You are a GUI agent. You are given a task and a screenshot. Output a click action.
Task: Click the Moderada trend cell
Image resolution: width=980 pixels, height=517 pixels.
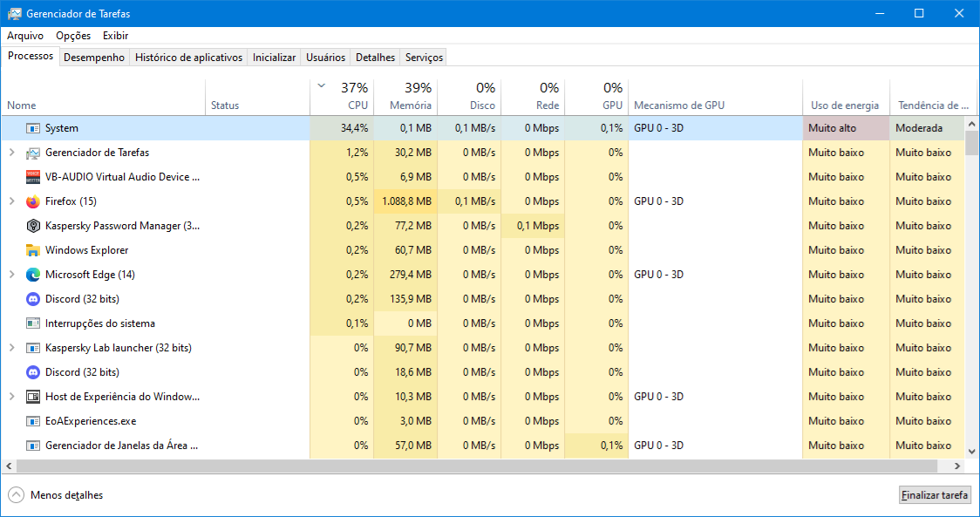[928, 128]
